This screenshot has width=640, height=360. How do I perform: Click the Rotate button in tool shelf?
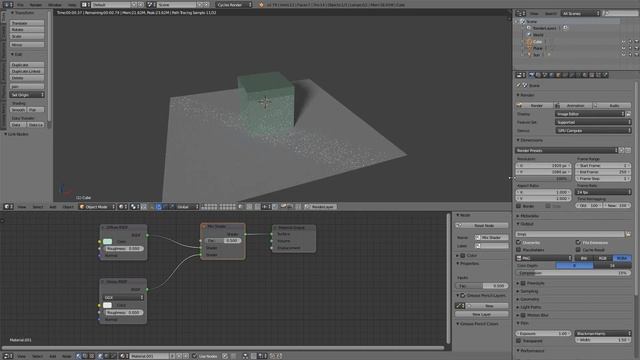(x=27, y=30)
